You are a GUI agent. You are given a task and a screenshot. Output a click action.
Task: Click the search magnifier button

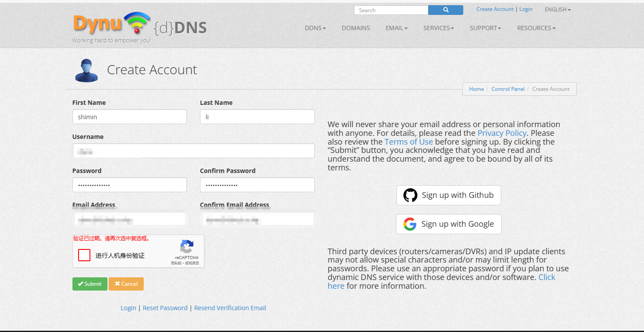446,10
